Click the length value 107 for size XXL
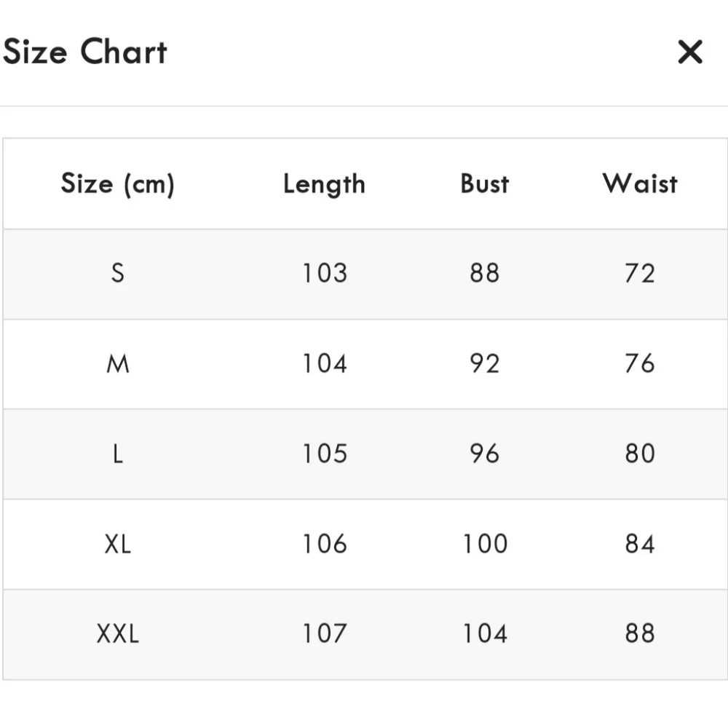The image size is (728, 728). coord(324,633)
